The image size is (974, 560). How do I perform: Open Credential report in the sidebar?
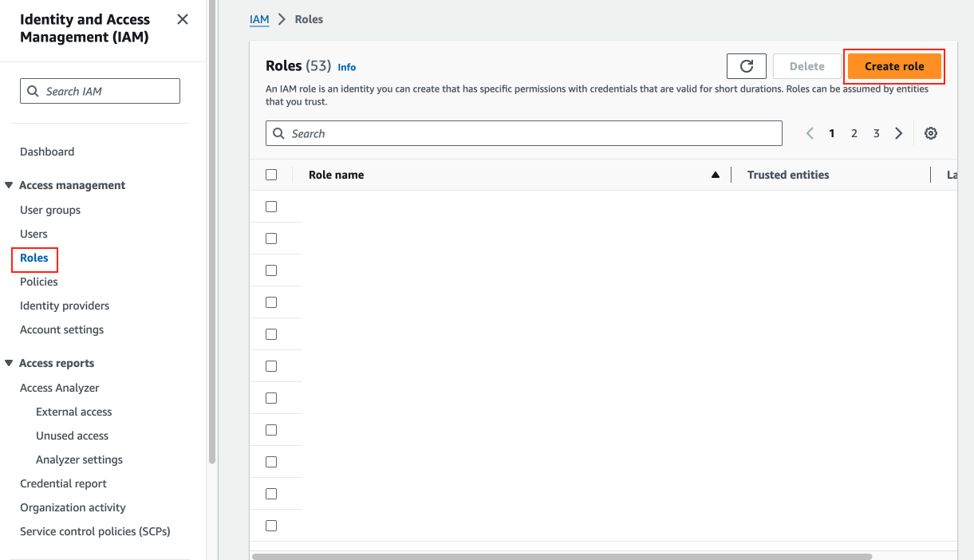(x=63, y=483)
